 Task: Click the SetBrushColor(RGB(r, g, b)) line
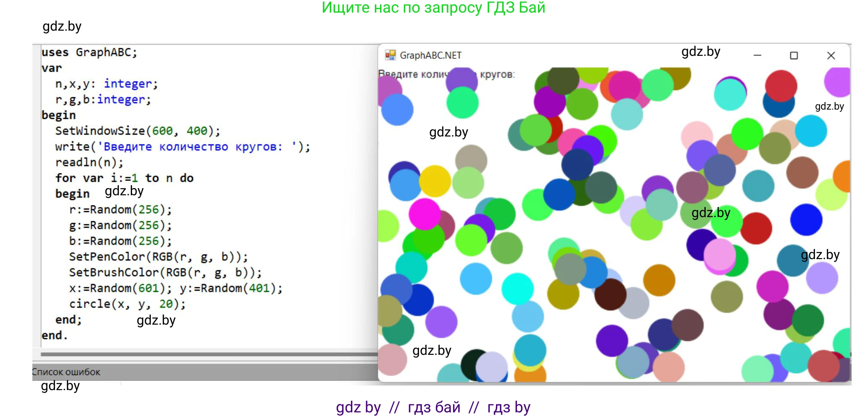(165, 273)
